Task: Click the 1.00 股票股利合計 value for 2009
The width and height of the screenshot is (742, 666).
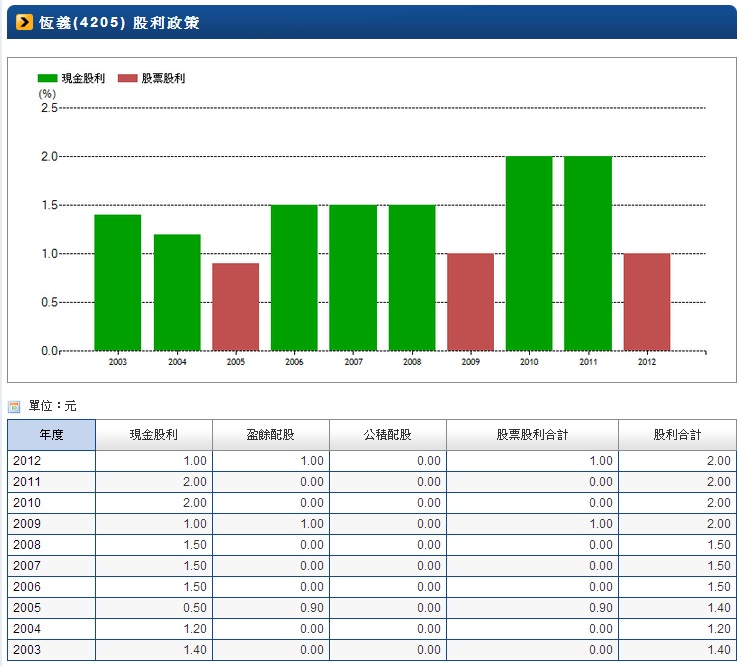Action: (x=601, y=524)
